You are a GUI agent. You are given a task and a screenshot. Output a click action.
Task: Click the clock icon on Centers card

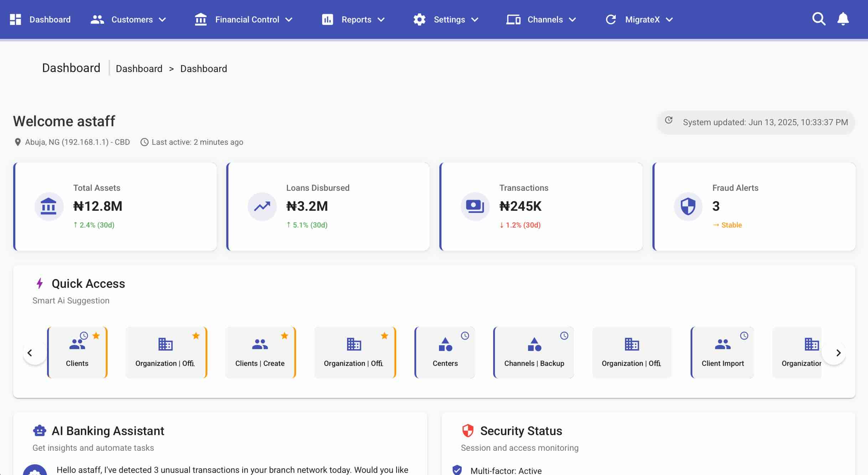[465, 336]
